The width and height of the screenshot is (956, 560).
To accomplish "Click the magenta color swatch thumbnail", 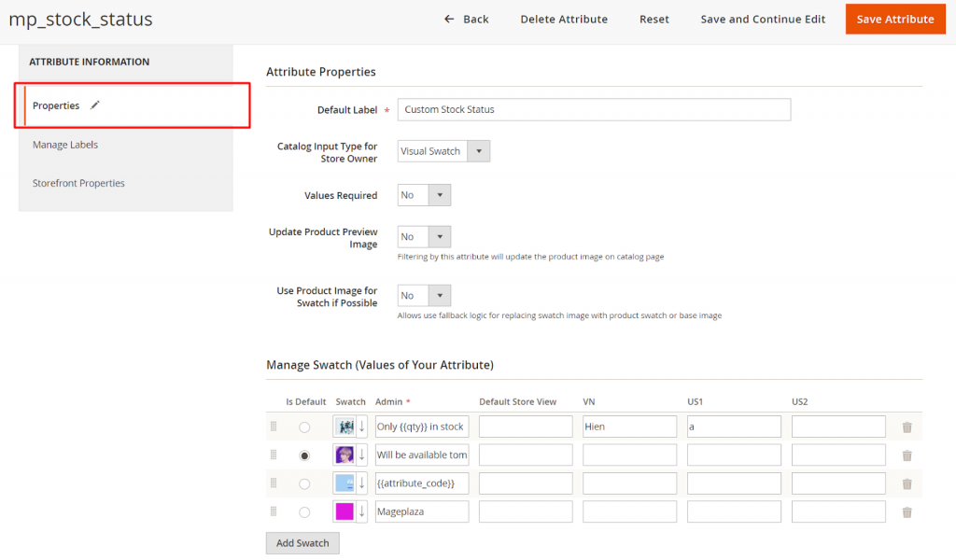I will click(344, 511).
